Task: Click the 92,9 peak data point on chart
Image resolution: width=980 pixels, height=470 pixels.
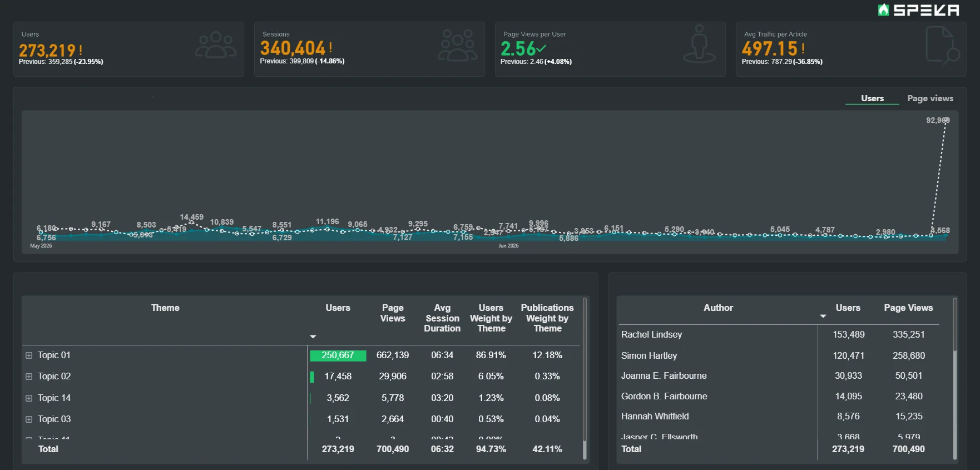Action: point(946,120)
